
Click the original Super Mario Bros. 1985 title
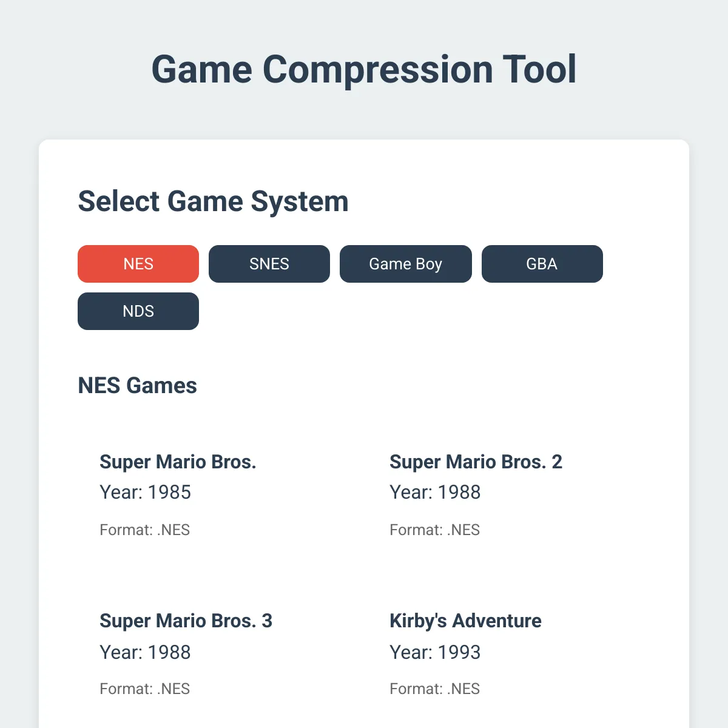tap(178, 462)
